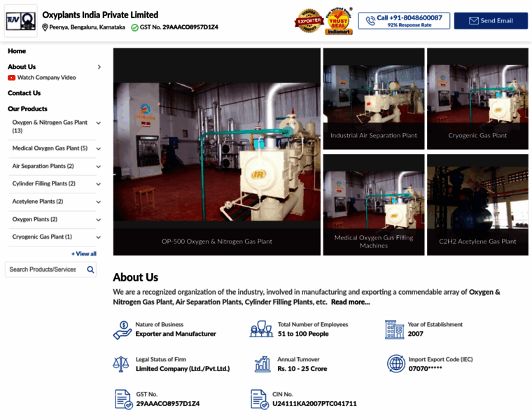Image resolution: width=532 pixels, height=420 pixels.
Task: Click CIN U24111KA2007PTC041711 value
Action: 314,404
